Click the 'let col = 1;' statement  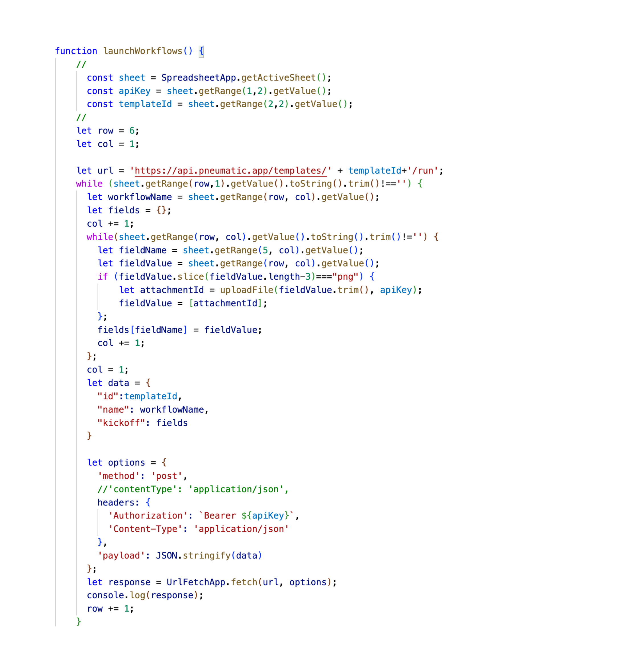click(108, 144)
